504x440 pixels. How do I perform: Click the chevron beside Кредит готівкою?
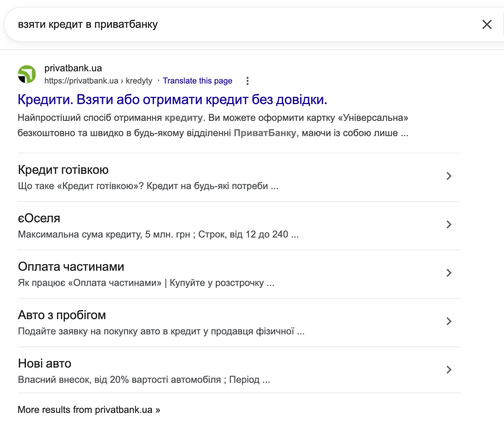click(449, 176)
